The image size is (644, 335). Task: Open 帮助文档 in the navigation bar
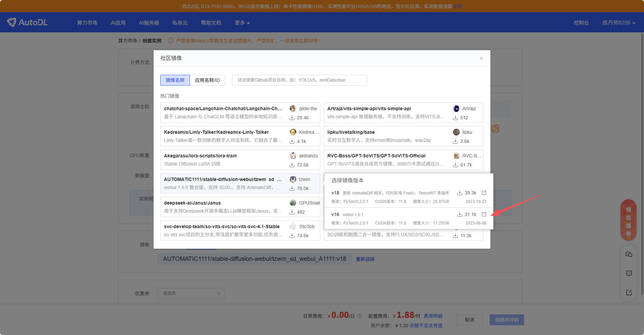point(211,23)
